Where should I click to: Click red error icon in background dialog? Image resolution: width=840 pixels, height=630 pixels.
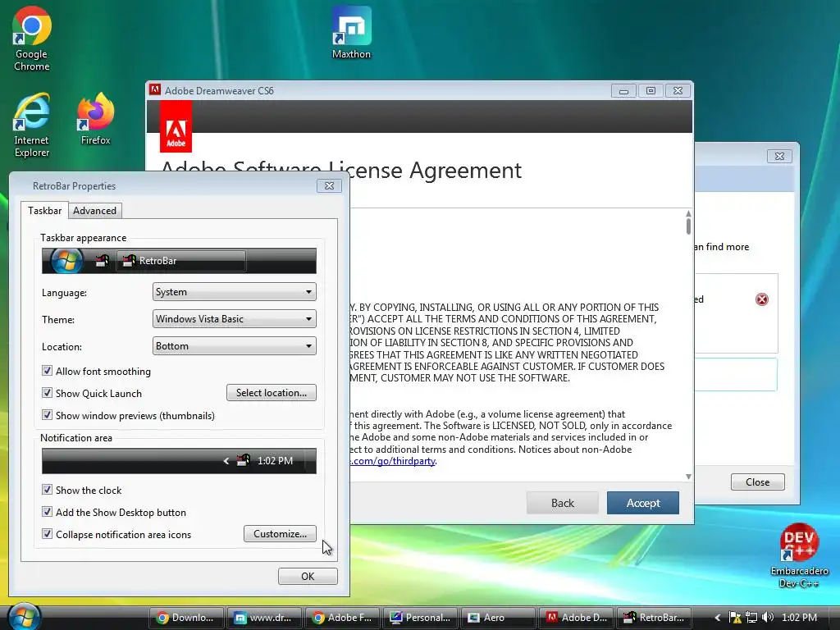[x=762, y=299]
